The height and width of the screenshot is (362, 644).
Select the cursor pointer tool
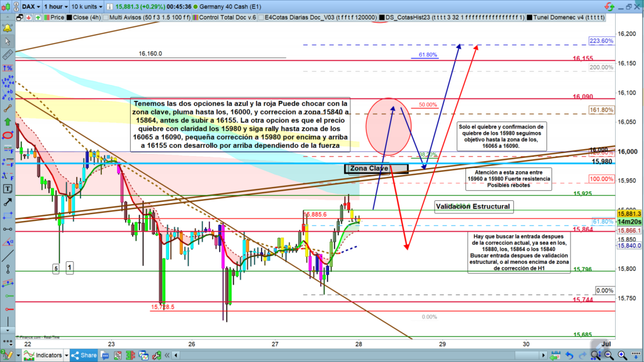[8, 42]
